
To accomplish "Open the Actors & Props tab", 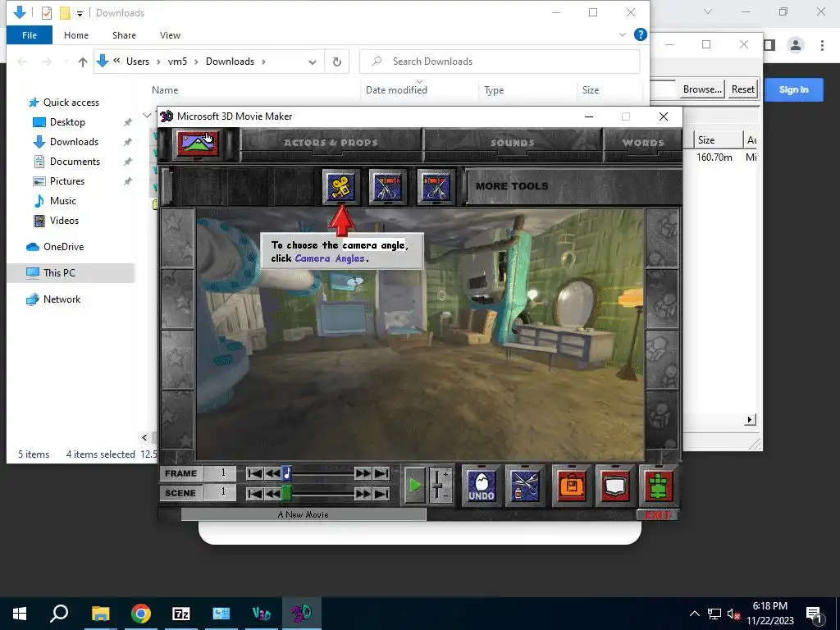I will (x=331, y=143).
